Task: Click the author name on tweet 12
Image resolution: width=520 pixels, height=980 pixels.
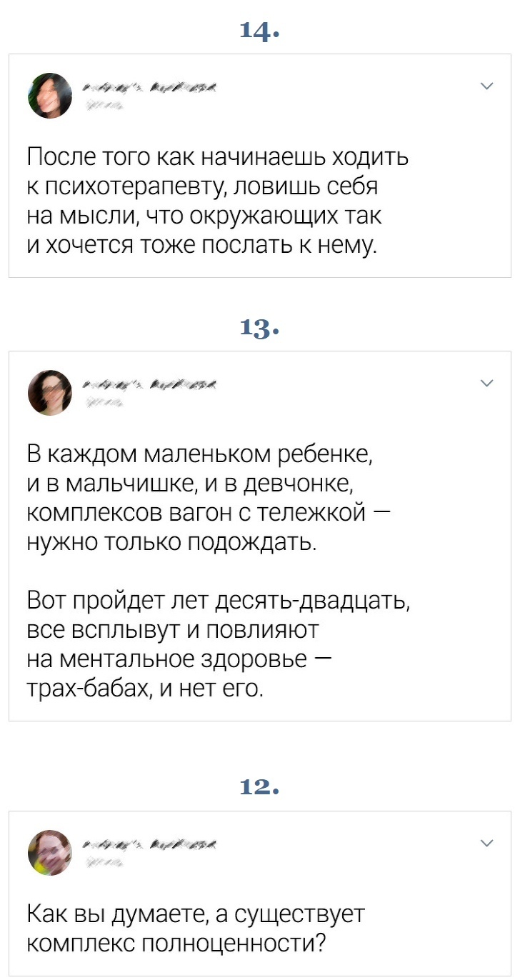Action: (151, 845)
